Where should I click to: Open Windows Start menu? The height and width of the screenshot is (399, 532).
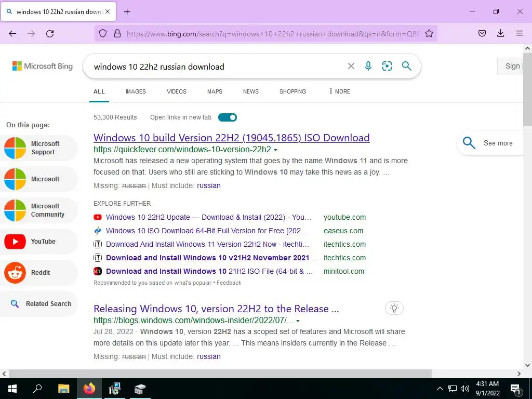(12, 389)
